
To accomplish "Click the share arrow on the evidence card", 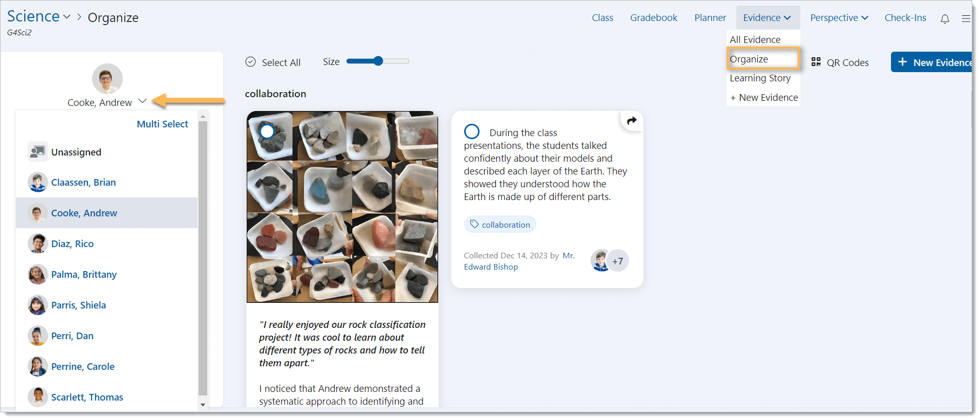I will coord(631,121).
